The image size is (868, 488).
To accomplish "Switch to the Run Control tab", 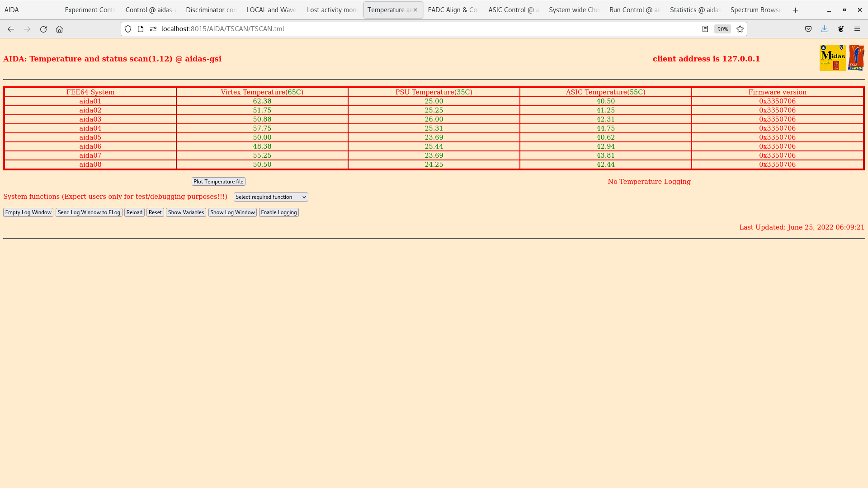I will pyautogui.click(x=633, y=10).
